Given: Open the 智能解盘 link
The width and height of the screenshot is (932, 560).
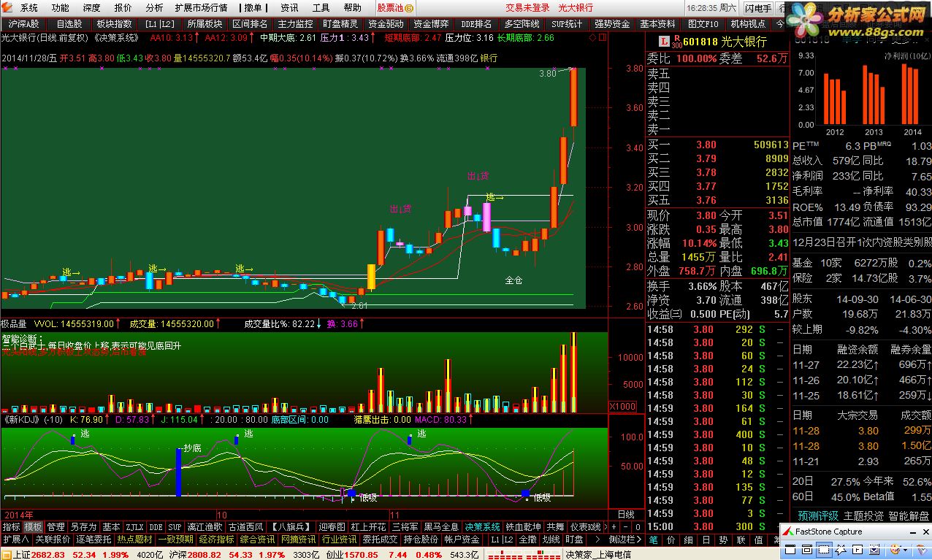Looking at the screenshot, I should click(909, 515).
